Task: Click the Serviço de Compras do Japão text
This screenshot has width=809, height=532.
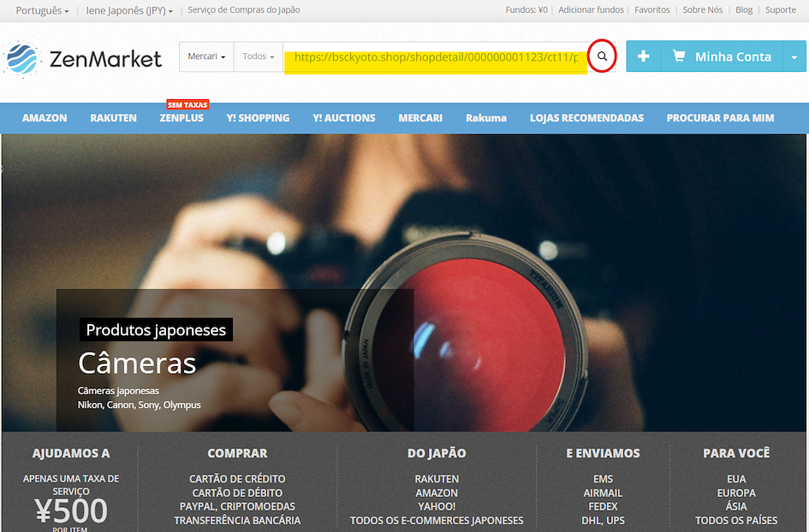Action: (244, 9)
